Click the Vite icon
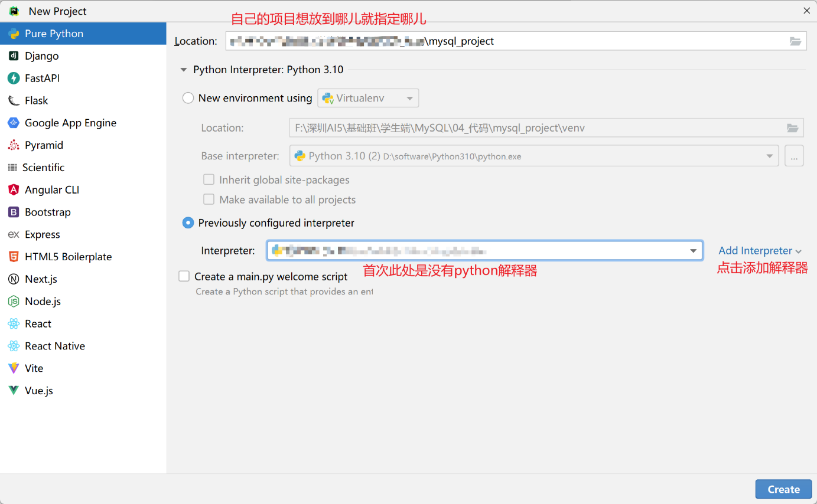 click(x=14, y=368)
